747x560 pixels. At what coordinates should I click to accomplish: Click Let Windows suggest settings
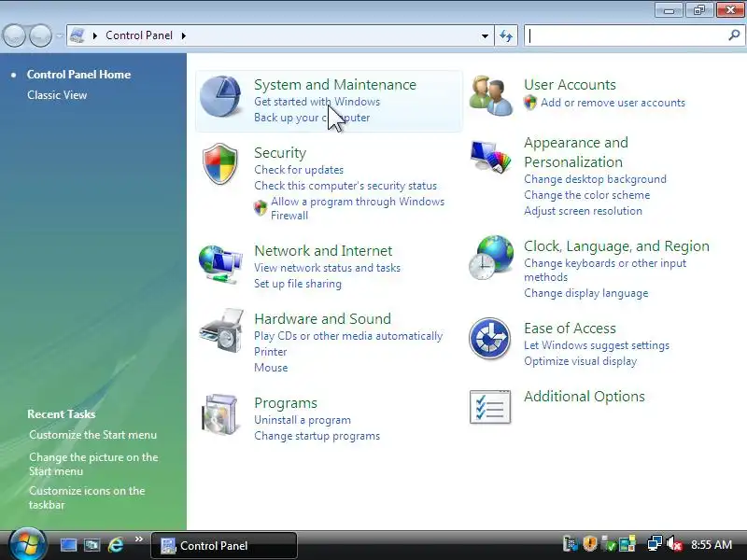coord(597,345)
